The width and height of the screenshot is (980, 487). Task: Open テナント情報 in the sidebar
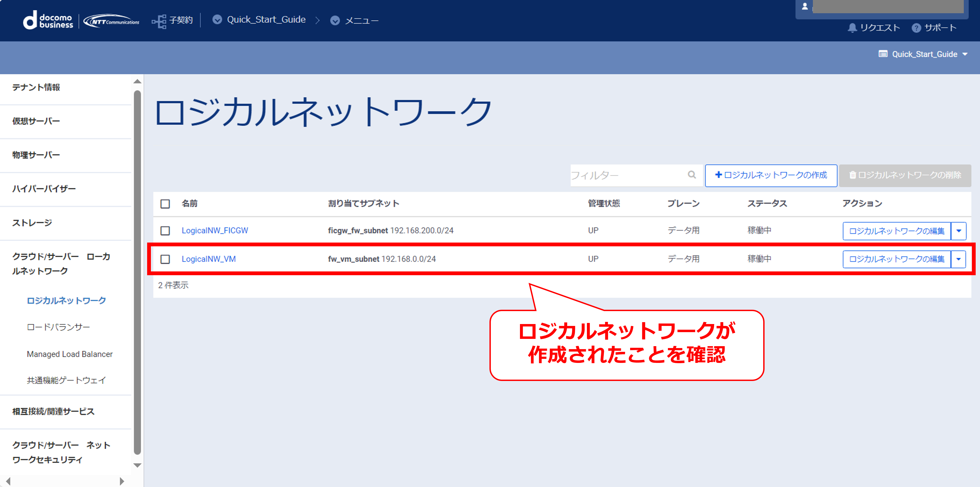(36, 87)
